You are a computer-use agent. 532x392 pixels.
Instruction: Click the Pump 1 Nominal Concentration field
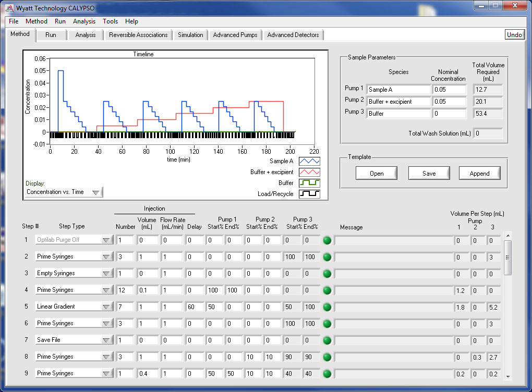tap(449, 90)
